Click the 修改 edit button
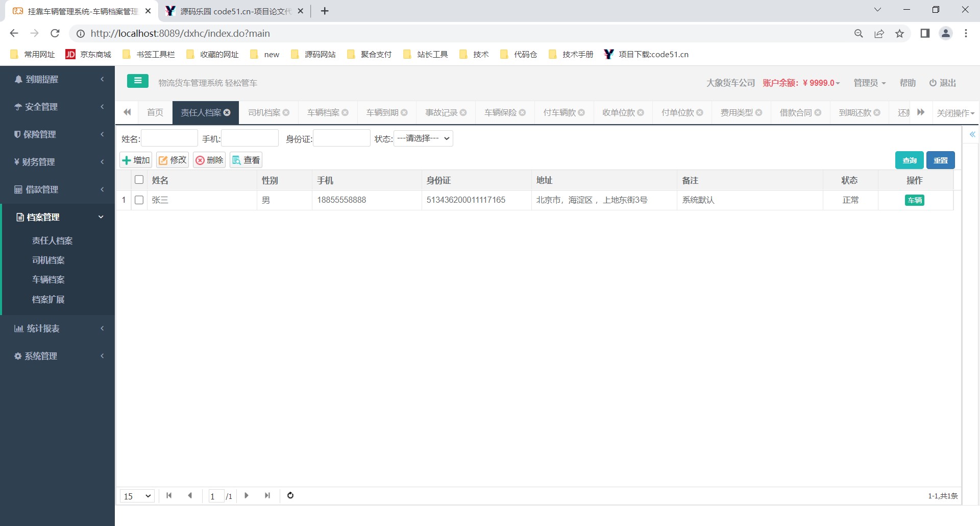The width and height of the screenshot is (980, 526). pyautogui.click(x=173, y=160)
